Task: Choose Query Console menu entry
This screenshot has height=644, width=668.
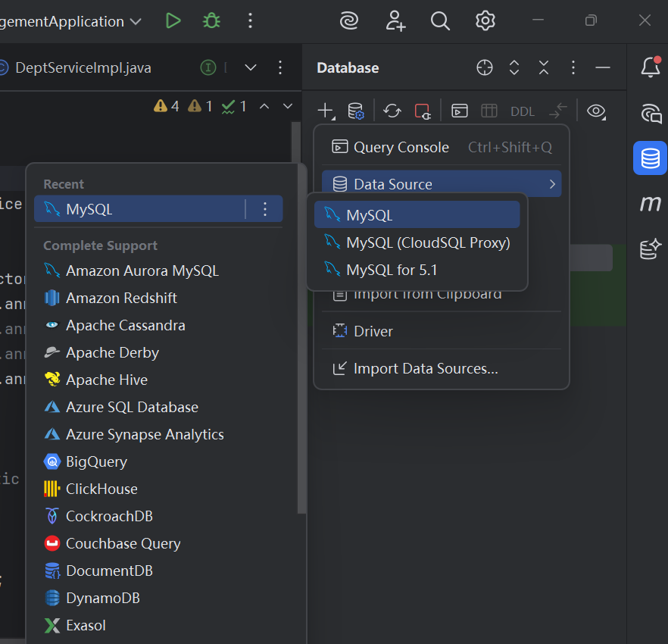Action: (x=442, y=147)
